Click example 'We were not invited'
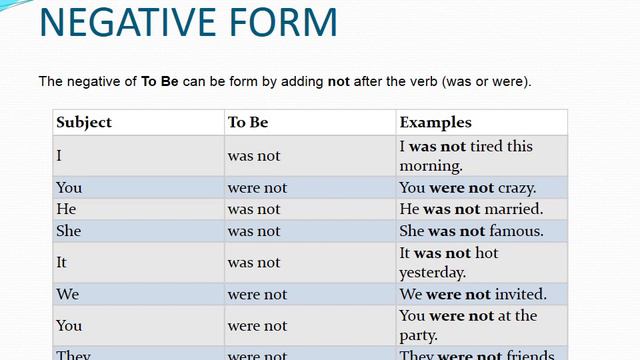Screen dimensions: 640x360 click(x=473, y=294)
